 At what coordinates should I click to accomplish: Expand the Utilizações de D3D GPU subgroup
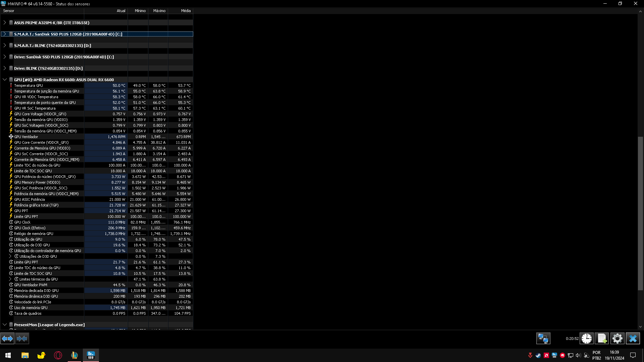pos(10,256)
